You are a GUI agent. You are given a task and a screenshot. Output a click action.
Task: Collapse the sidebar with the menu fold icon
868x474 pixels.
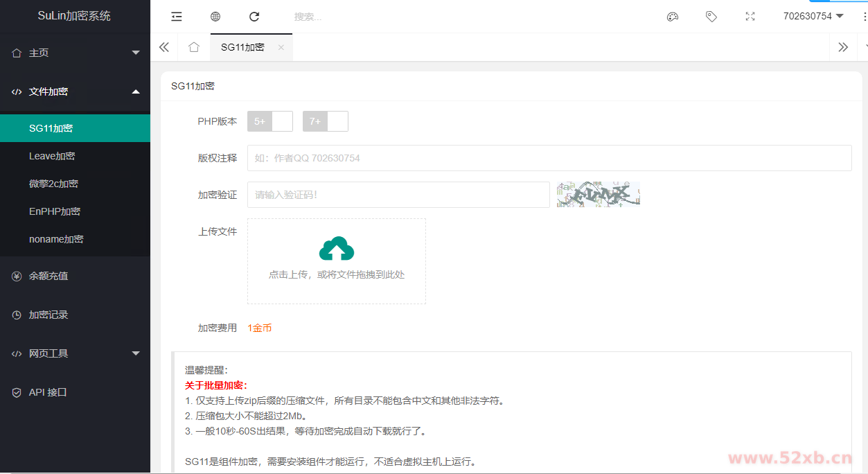click(177, 17)
